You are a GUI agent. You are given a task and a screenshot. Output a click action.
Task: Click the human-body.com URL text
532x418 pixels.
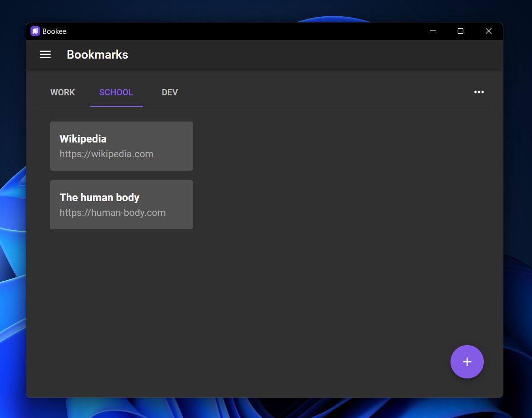[113, 213]
